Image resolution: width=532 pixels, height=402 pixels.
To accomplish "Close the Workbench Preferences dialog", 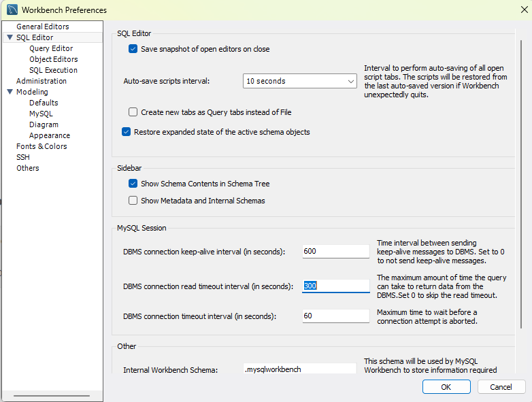I will coord(525,10).
